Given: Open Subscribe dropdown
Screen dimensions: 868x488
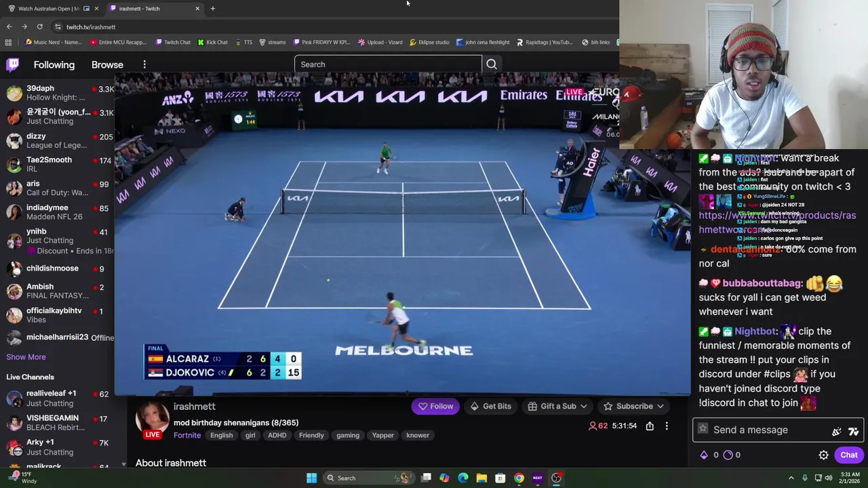Looking at the screenshot, I should [x=634, y=406].
